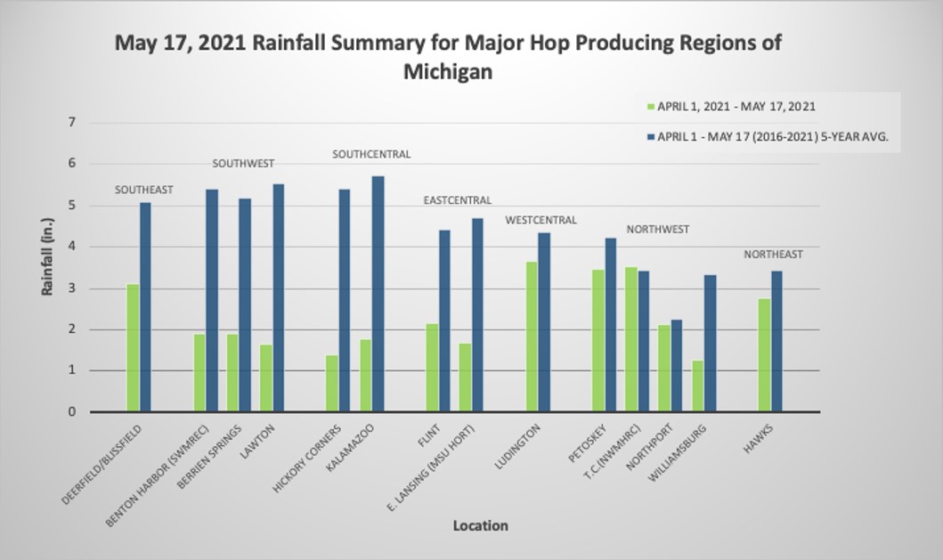Select the NORTHPORT axis label
Screen dimensions: 943x560
649,447
